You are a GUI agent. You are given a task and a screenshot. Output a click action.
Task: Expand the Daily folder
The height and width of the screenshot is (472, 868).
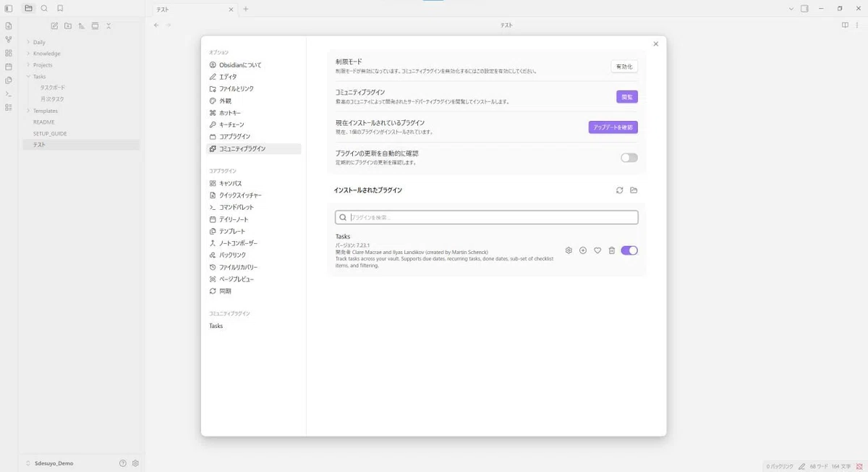[39, 42]
